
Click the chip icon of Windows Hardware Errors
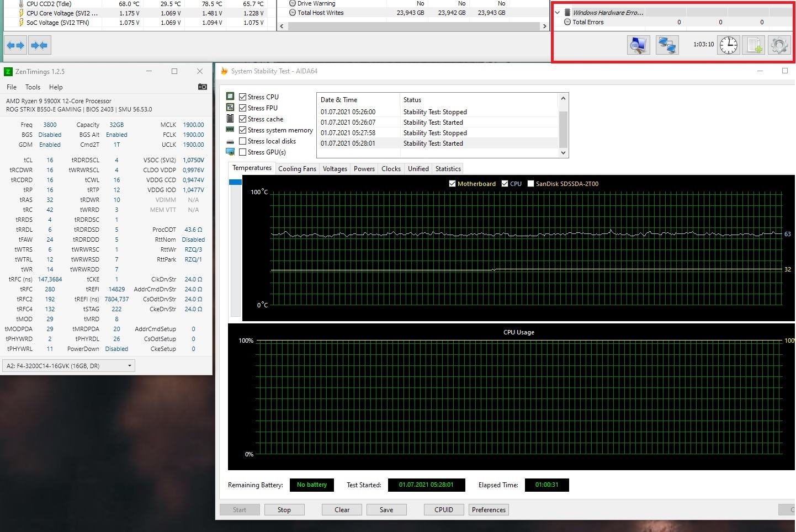567,12
